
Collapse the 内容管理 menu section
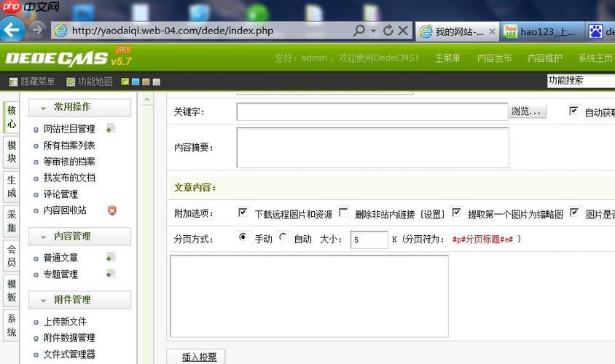(x=79, y=237)
